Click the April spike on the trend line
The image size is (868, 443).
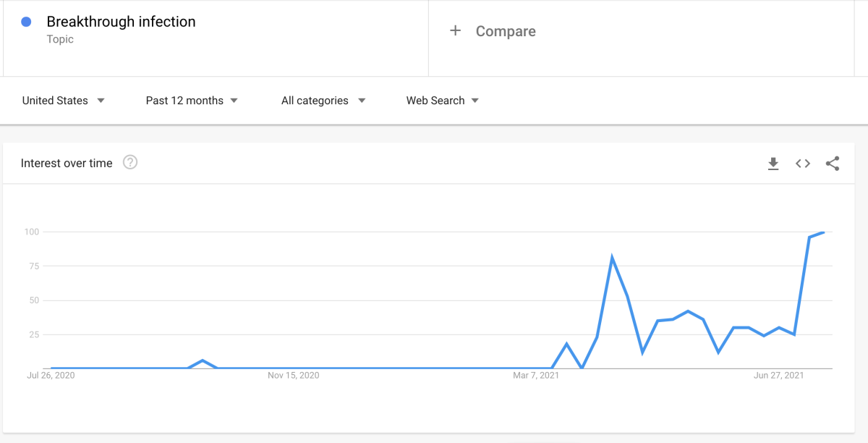(612, 258)
